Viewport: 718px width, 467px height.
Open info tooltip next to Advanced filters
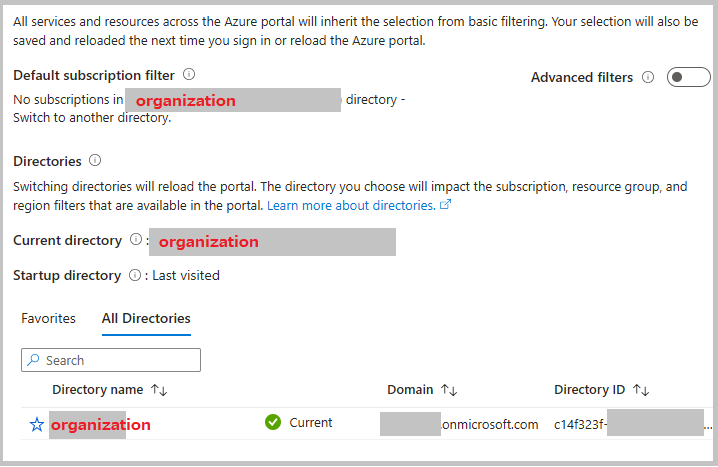click(x=648, y=77)
